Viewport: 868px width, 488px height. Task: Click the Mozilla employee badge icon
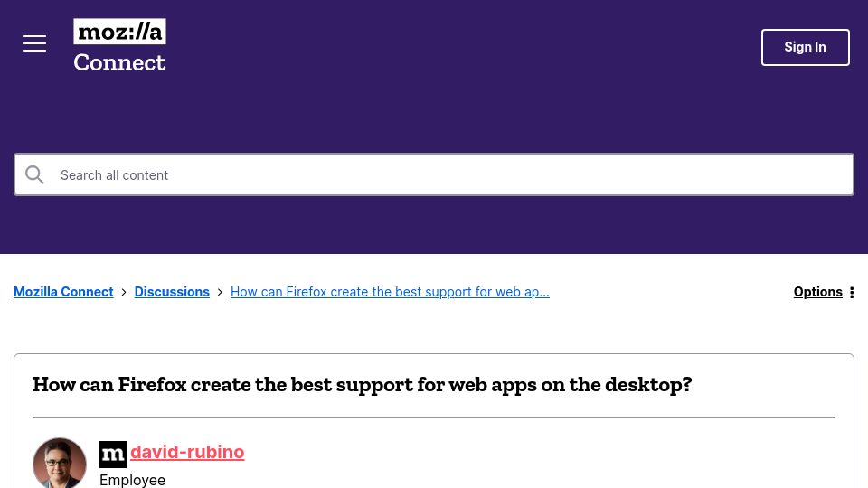coord(113,455)
